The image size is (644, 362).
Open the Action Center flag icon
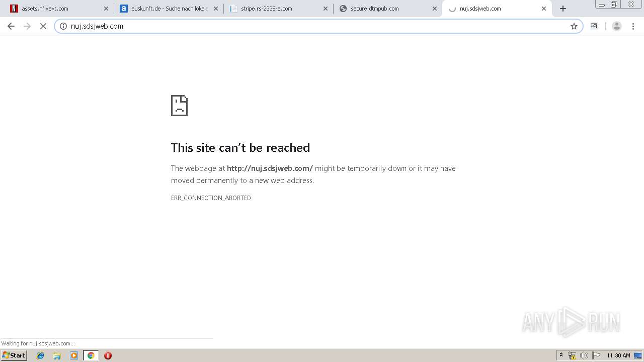point(596,355)
